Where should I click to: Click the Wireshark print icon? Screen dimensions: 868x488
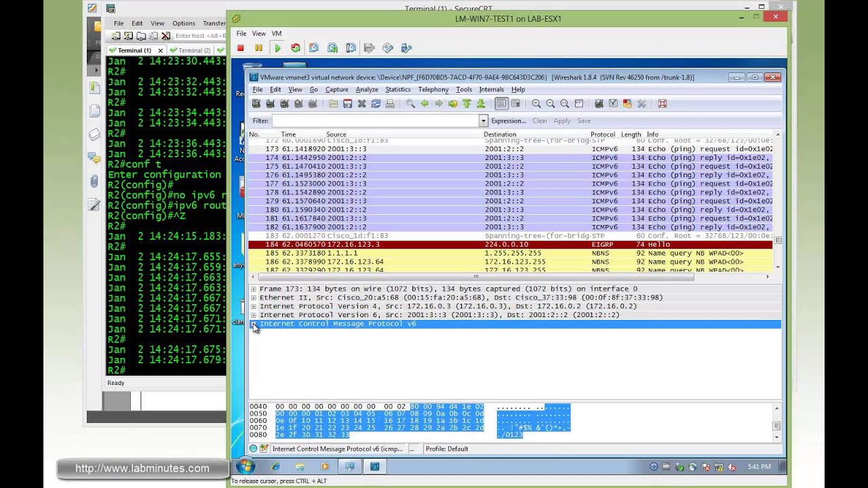[390, 104]
